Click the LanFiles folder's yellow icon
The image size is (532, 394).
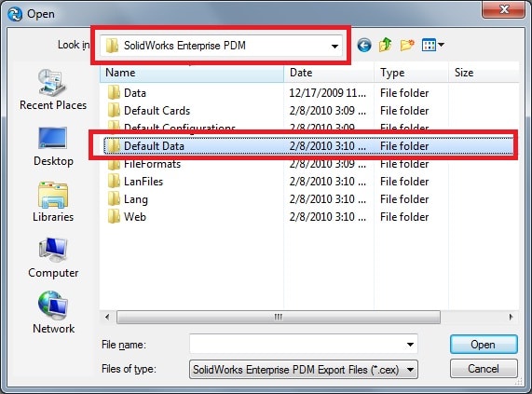coord(114,181)
